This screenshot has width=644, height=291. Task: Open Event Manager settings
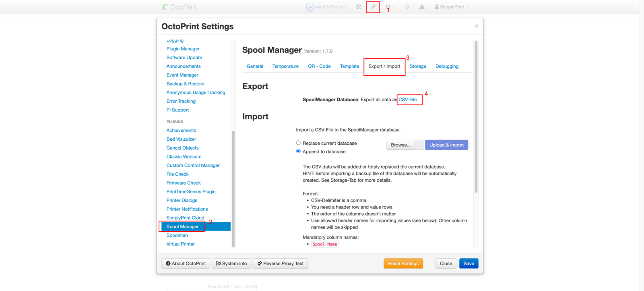tap(182, 75)
